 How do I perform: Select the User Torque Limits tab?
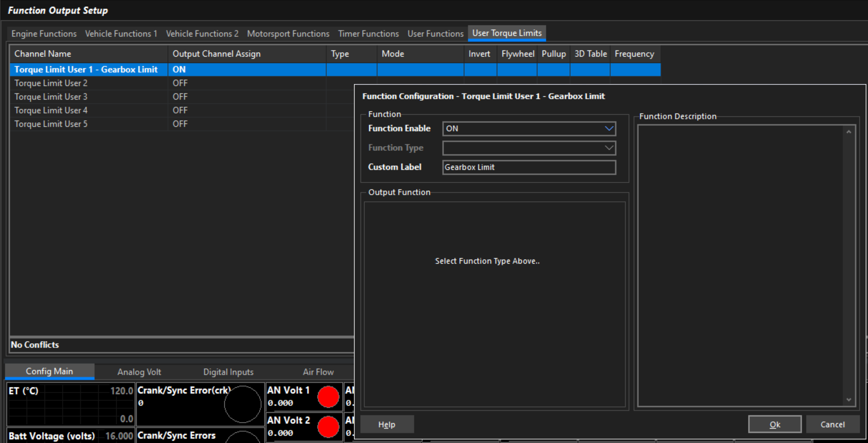pos(507,33)
